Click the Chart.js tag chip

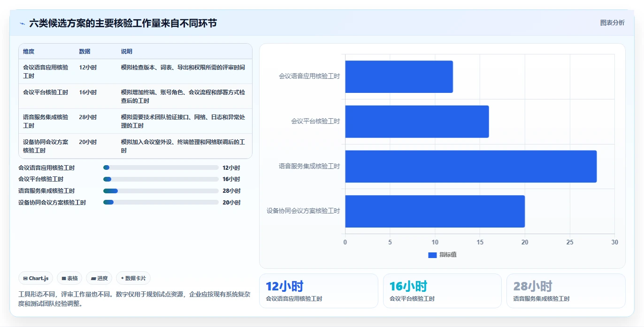pos(36,278)
